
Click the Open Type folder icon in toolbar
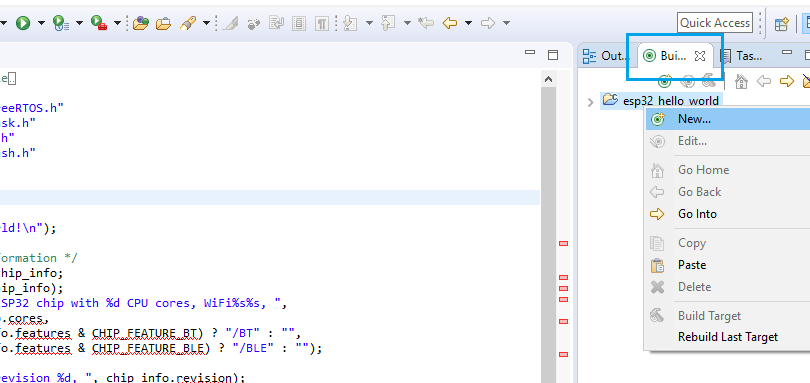(x=141, y=23)
